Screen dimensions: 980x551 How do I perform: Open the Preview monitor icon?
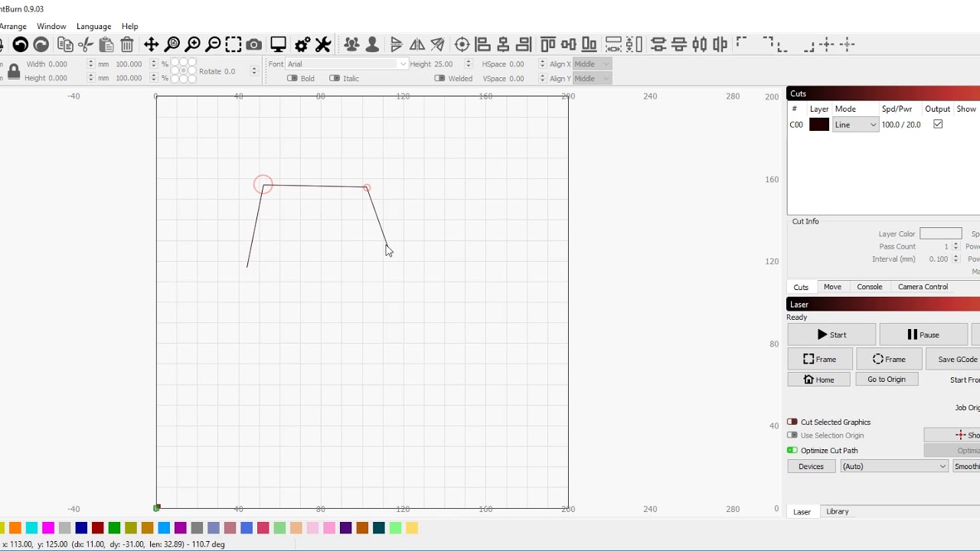[x=279, y=45]
